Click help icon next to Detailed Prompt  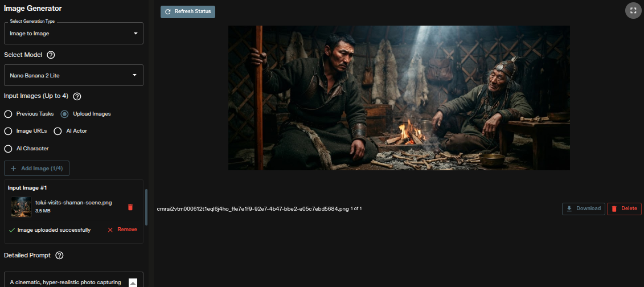click(x=59, y=255)
